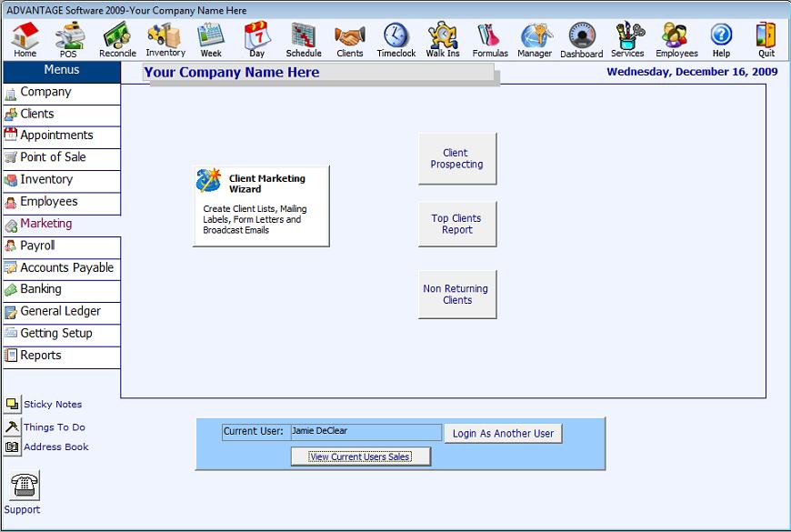
Task: Open the Timeclock icon
Action: tap(396, 39)
